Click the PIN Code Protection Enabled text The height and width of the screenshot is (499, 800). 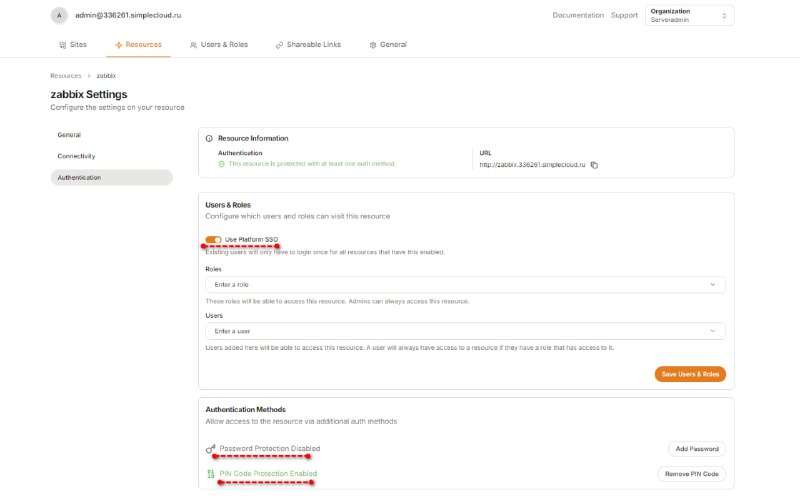click(268, 473)
